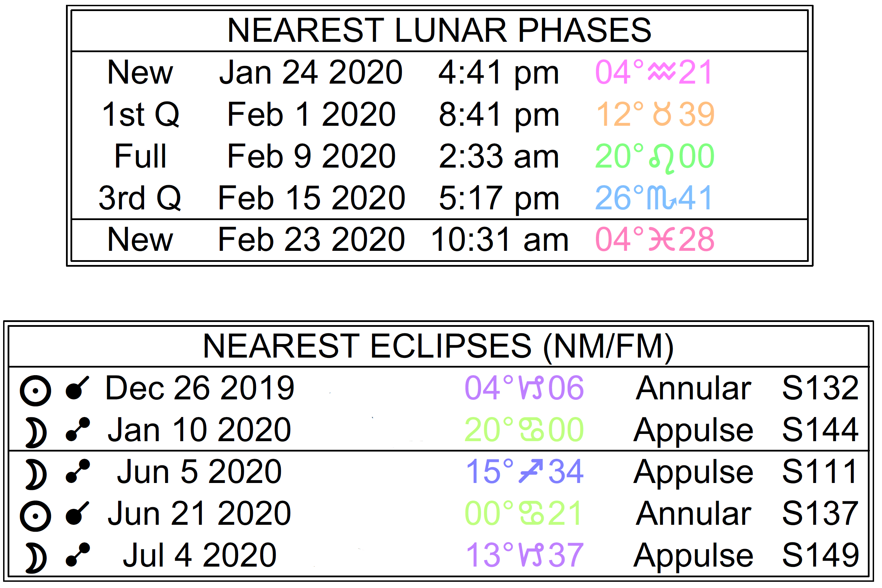This screenshot has height=588, width=882.
Task: Select the Moon crescent beside Jul 4 2020
Action: [36, 559]
